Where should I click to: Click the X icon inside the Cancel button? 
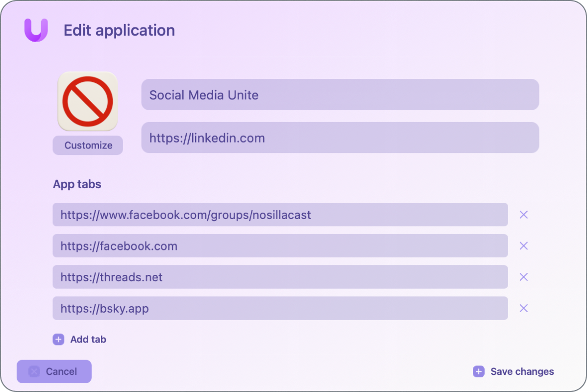tap(34, 371)
